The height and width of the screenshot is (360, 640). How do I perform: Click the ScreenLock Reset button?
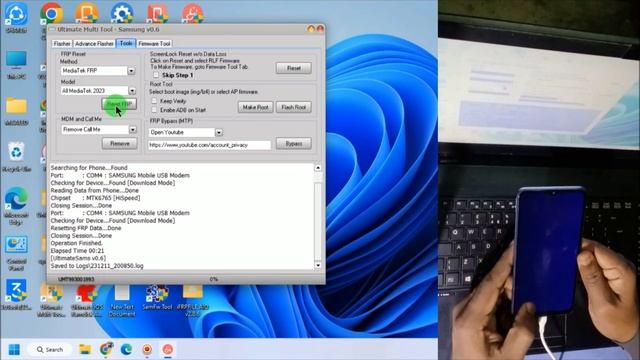pos(294,68)
